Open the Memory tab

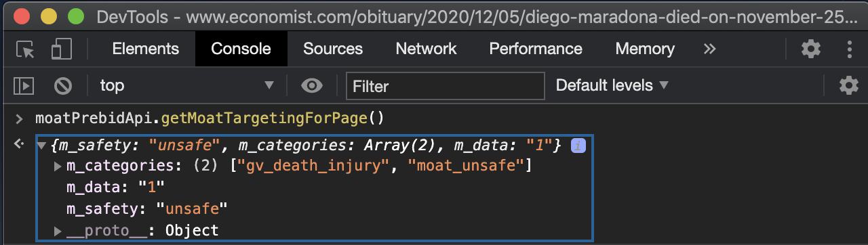(x=645, y=49)
